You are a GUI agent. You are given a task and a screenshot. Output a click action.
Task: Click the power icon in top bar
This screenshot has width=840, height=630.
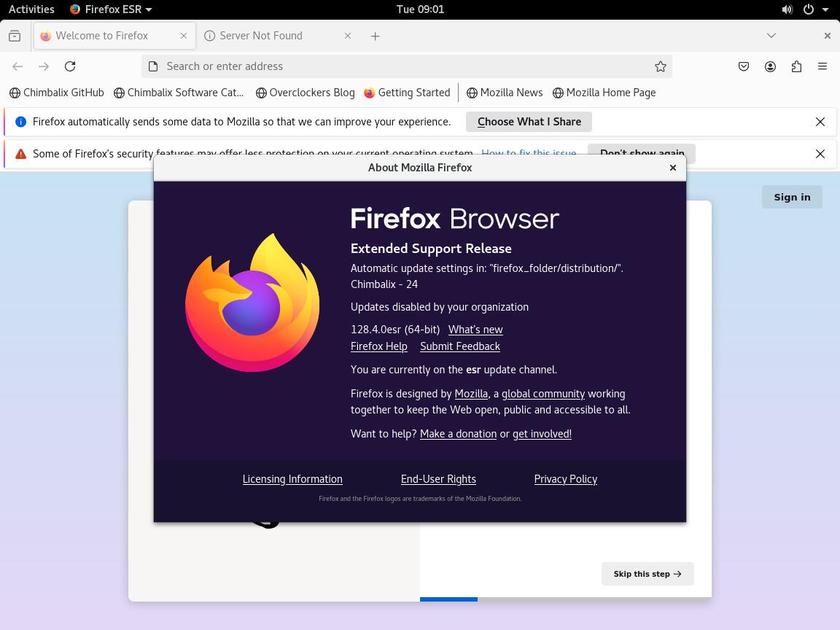809,9
